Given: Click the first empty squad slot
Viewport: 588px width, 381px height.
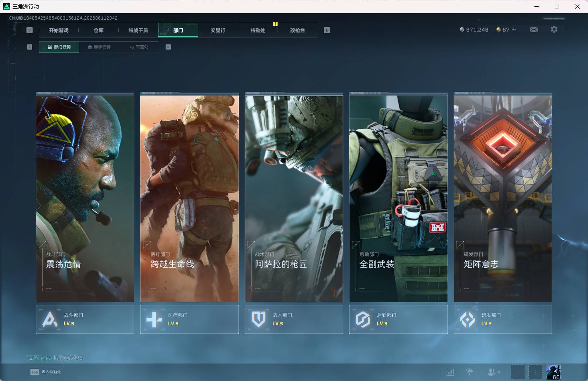Looking at the screenshot, I should 518,372.
